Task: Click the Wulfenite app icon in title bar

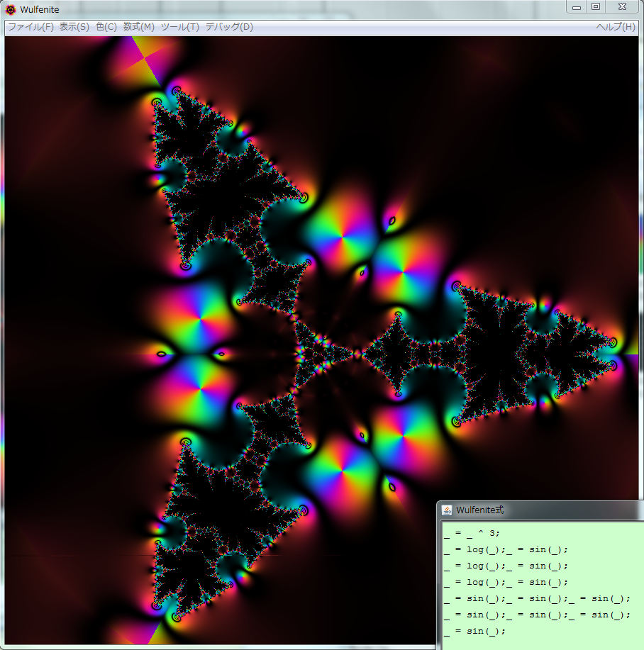Action: click(11, 9)
